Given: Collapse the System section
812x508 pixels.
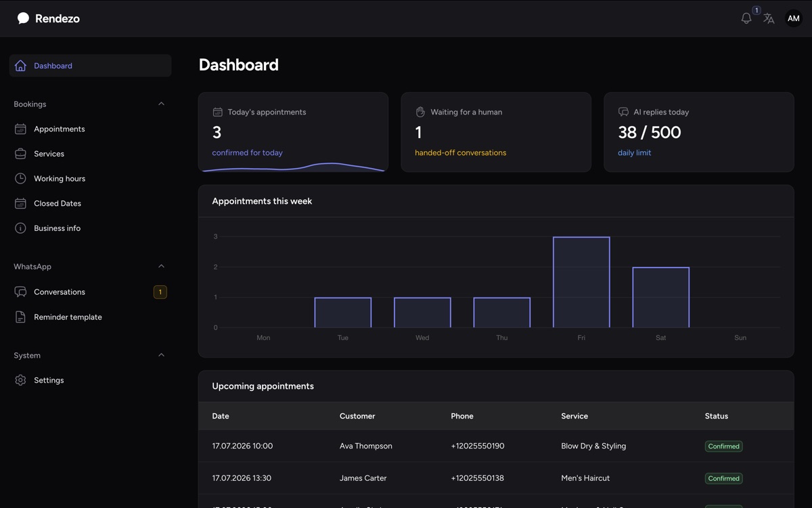Looking at the screenshot, I should pyautogui.click(x=161, y=355).
